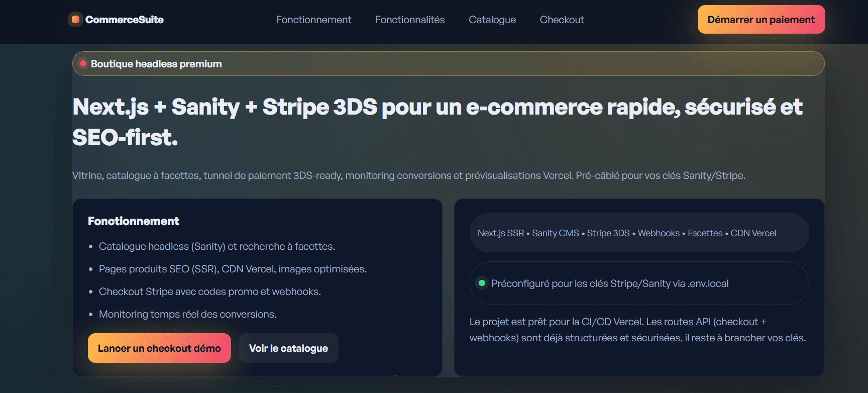This screenshot has height=393, width=868.
Task: Navigate to Checkout in the header
Action: click(562, 20)
